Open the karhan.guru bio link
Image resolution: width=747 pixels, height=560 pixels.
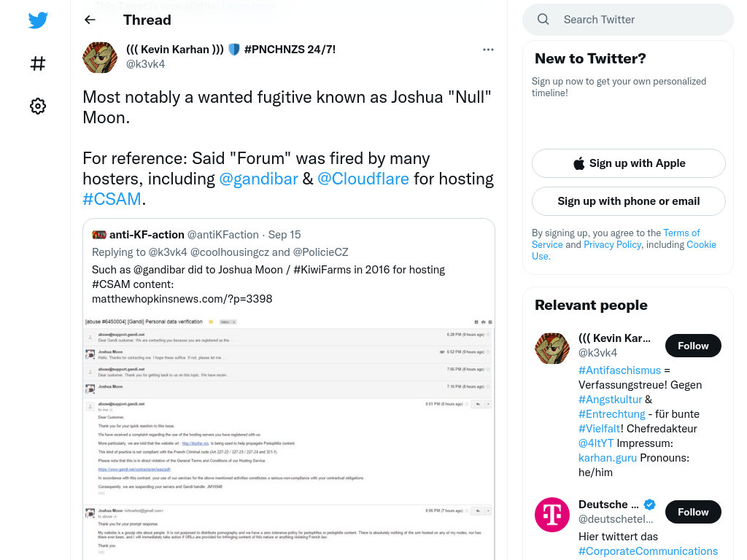pos(608,458)
